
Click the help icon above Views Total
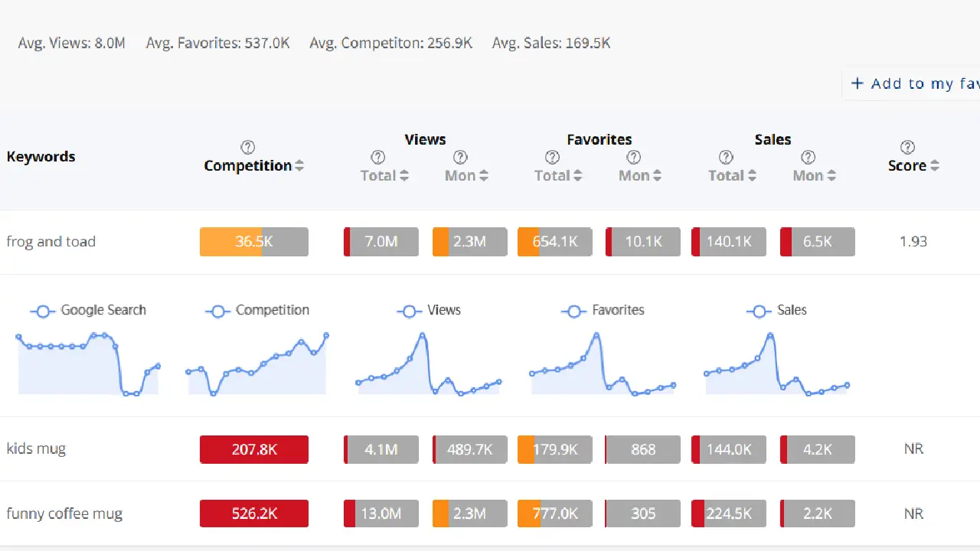point(377,156)
